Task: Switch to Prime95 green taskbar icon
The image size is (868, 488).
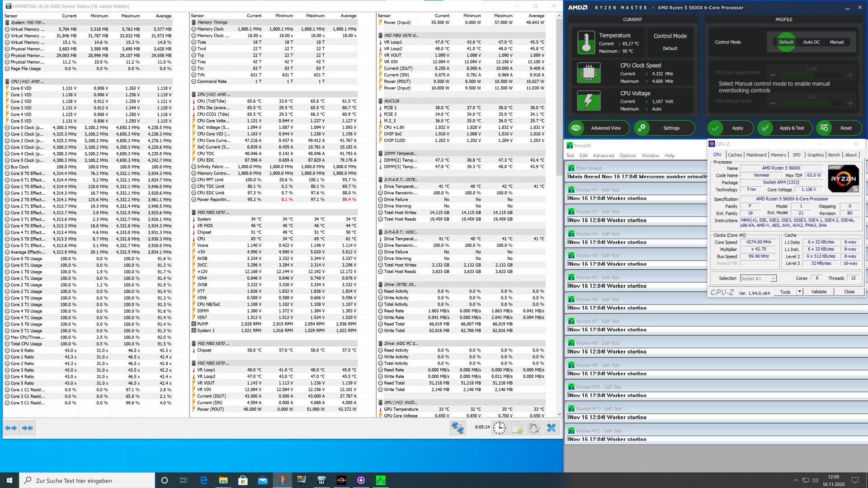Action: point(381,480)
